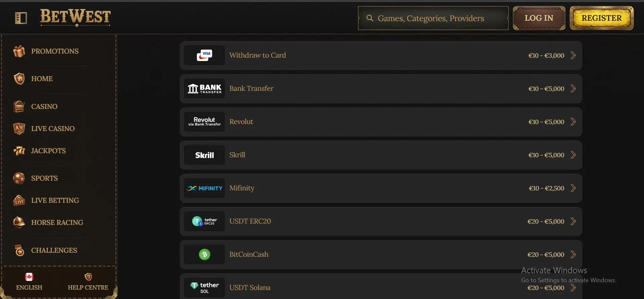Click the tether ERC20 logo
The image size is (644, 299).
click(204, 221)
